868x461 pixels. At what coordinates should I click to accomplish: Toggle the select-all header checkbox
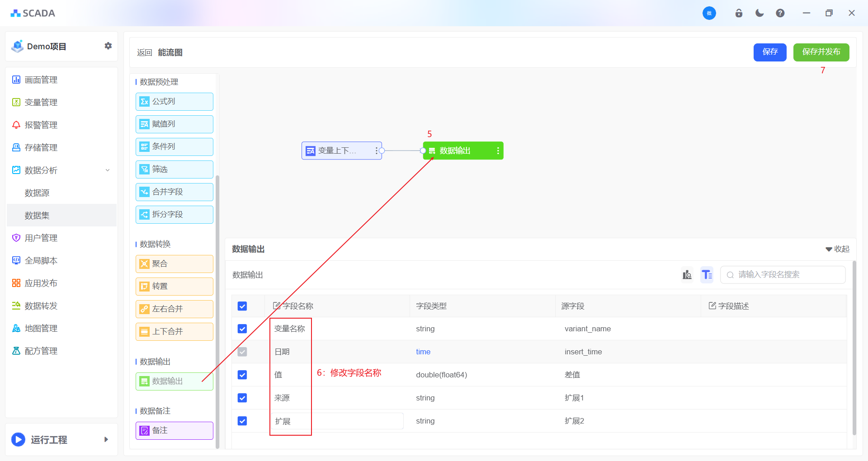coord(242,306)
